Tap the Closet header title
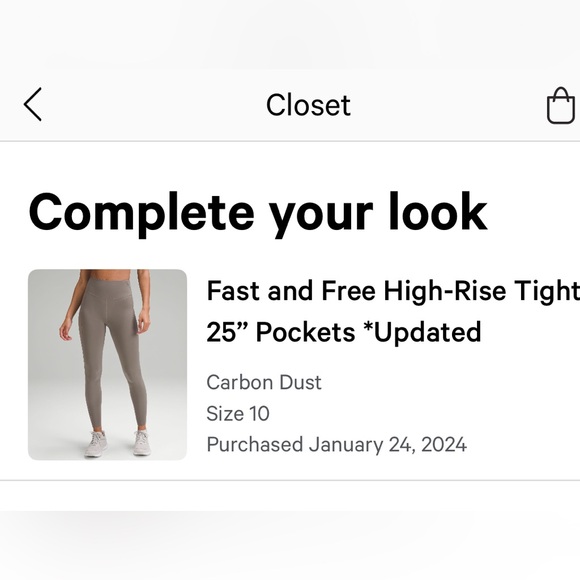This screenshot has width=580, height=580. pyautogui.click(x=308, y=105)
